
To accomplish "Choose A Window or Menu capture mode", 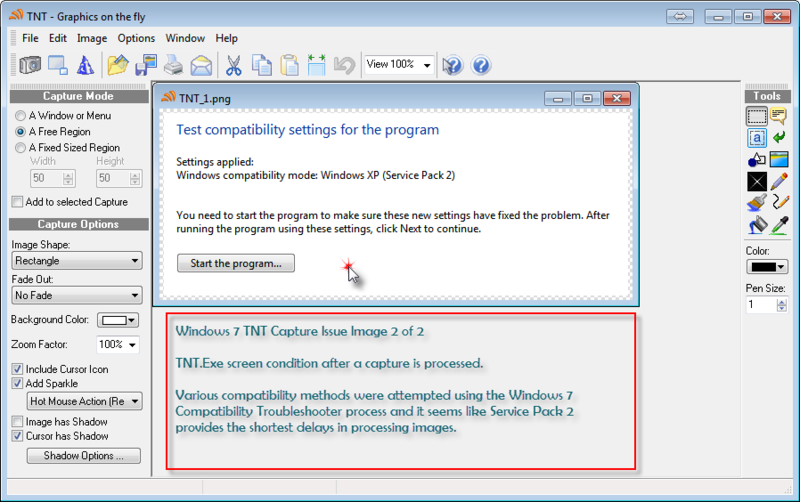I will point(63,116).
